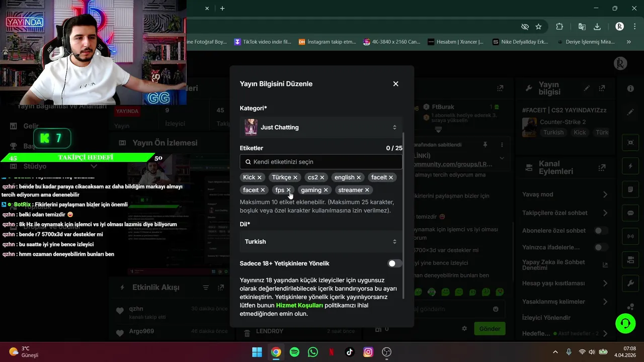Bookmark this page with the star icon
This screenshot has height=362, width=644.
[539, 27]
